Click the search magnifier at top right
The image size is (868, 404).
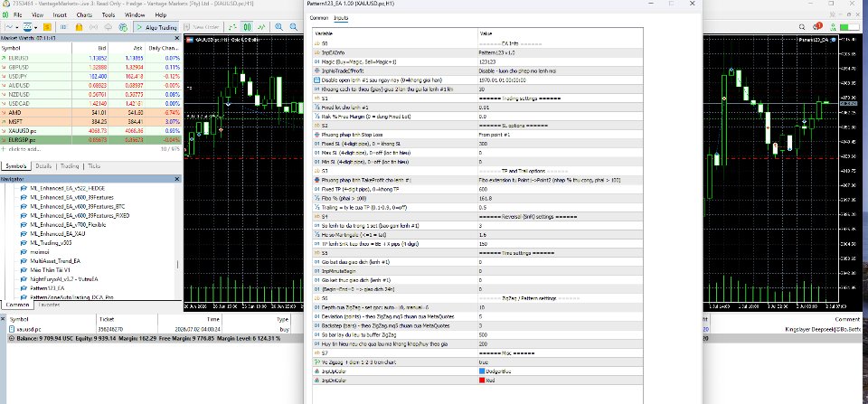802,26
